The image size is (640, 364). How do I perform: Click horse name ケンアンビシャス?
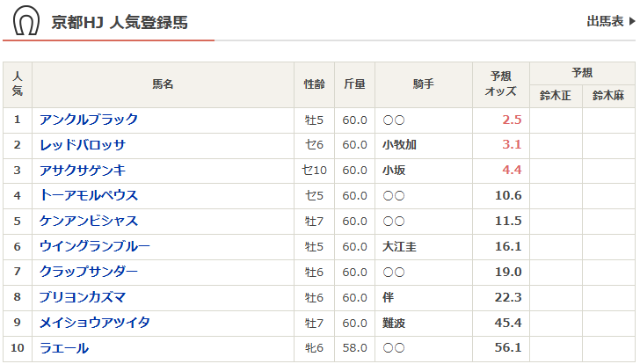pos(89,221)
